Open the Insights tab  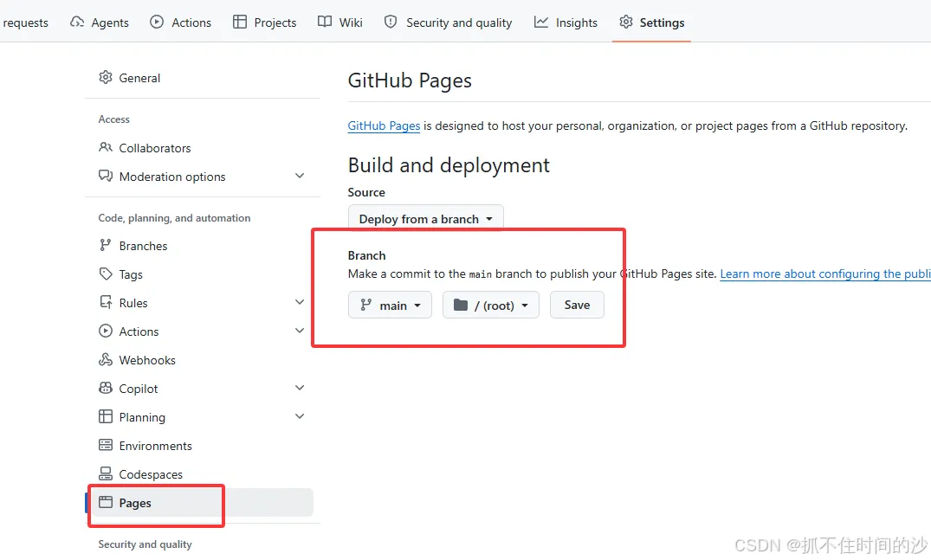pyautogui.click(x=566, y=23)
